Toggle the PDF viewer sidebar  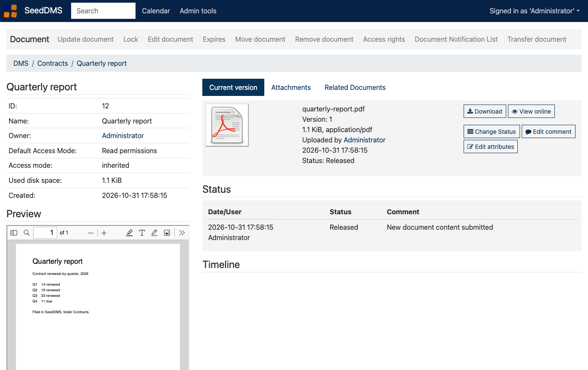pyautogui.click(x=14, y=233)
